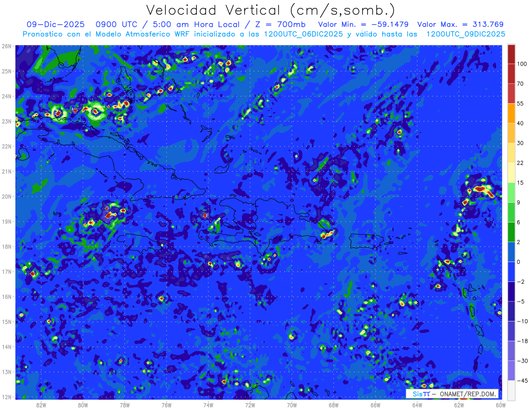Click the date text "09-Dic-2025"
Screen dimensions: 532x411
(x=55, y=24)
